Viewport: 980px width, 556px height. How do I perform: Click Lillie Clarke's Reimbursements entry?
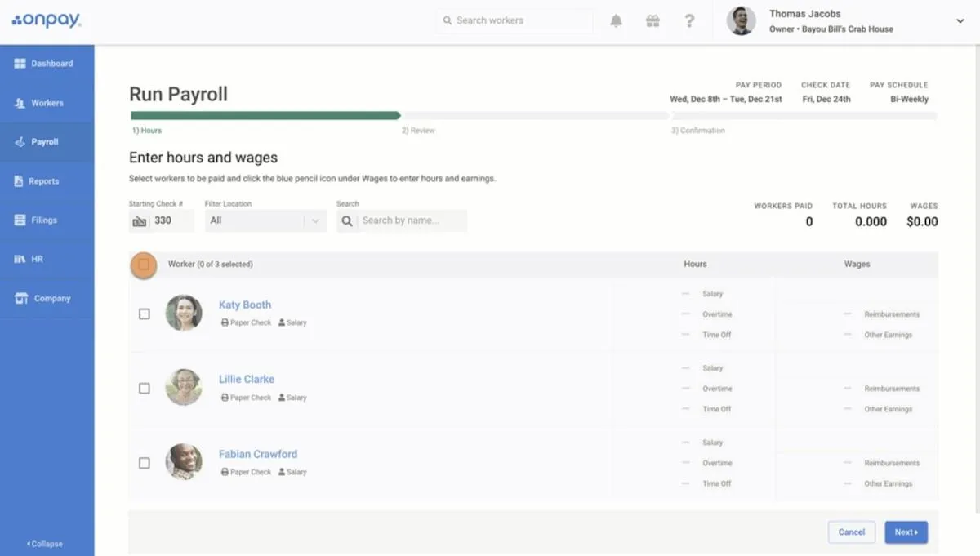tap(881, 389)
